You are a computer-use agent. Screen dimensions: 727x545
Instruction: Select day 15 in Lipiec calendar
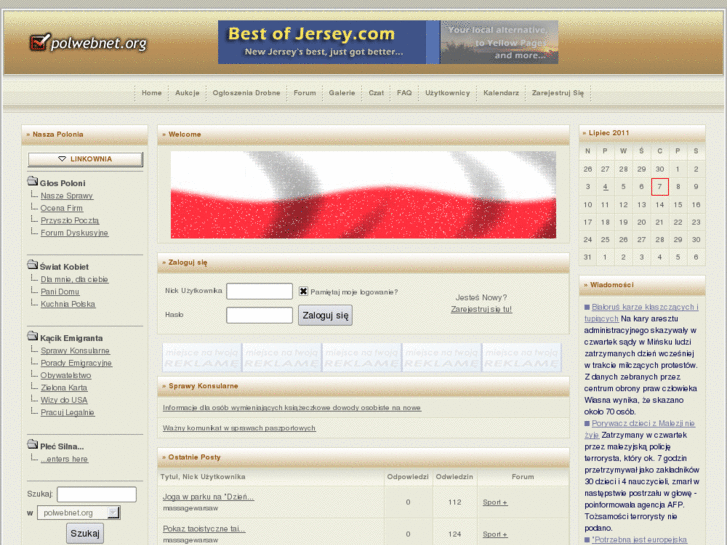[677, 205]
